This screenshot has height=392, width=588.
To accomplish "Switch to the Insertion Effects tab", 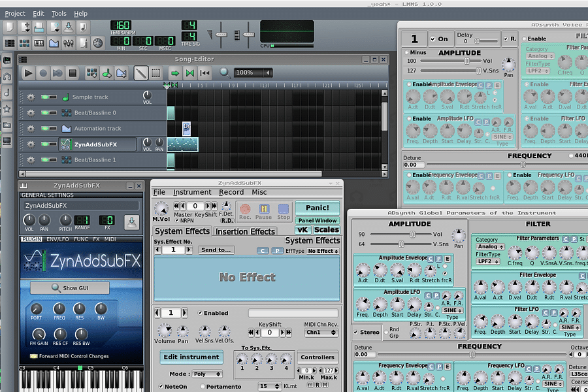I will 246,231.
